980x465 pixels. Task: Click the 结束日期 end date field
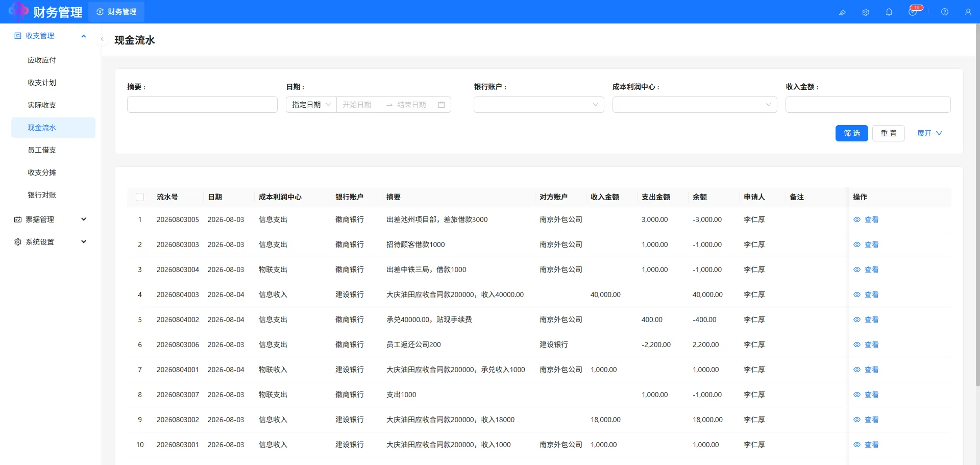point(413,105)
